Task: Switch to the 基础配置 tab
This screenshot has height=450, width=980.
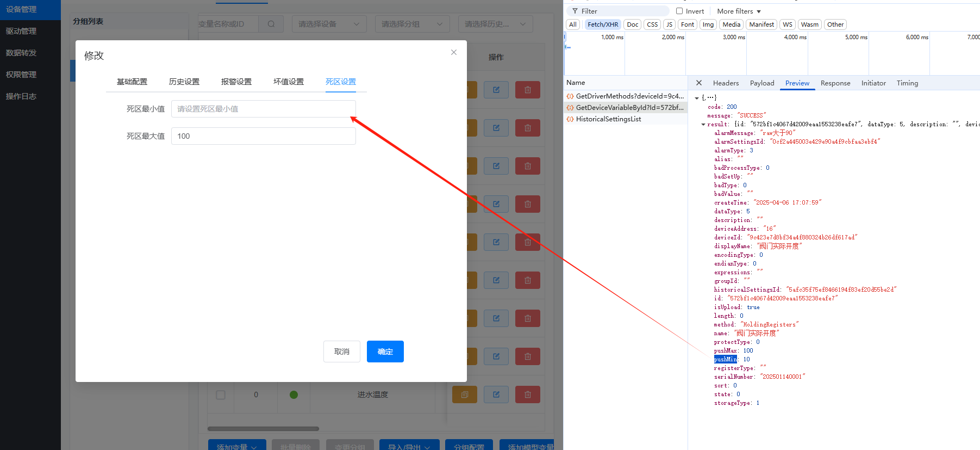Action: coord(132,82)
